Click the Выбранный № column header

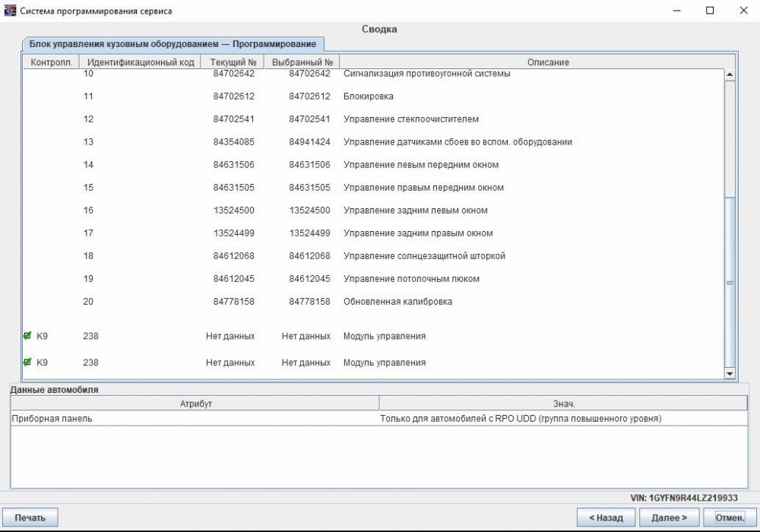pyautogui.click(x=302, y=62)
